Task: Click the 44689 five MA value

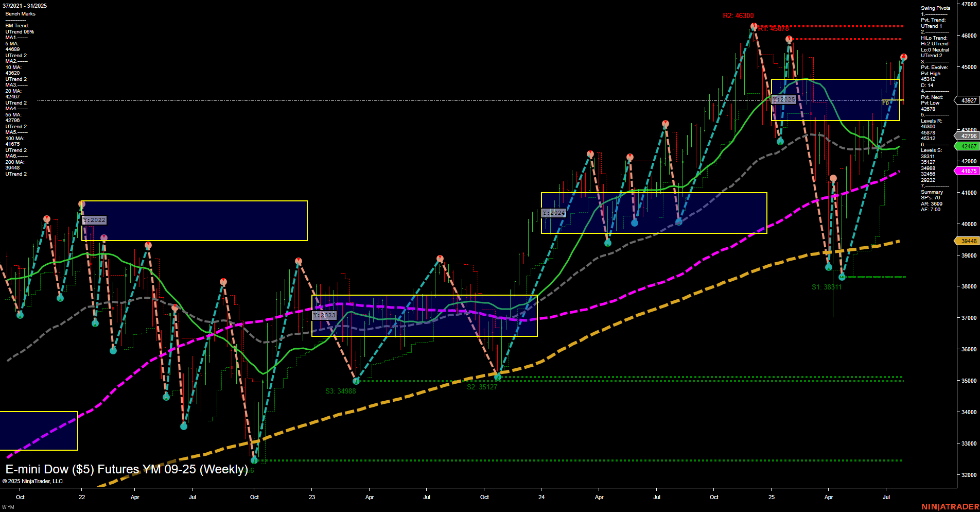Action: [x=12, y=49]
